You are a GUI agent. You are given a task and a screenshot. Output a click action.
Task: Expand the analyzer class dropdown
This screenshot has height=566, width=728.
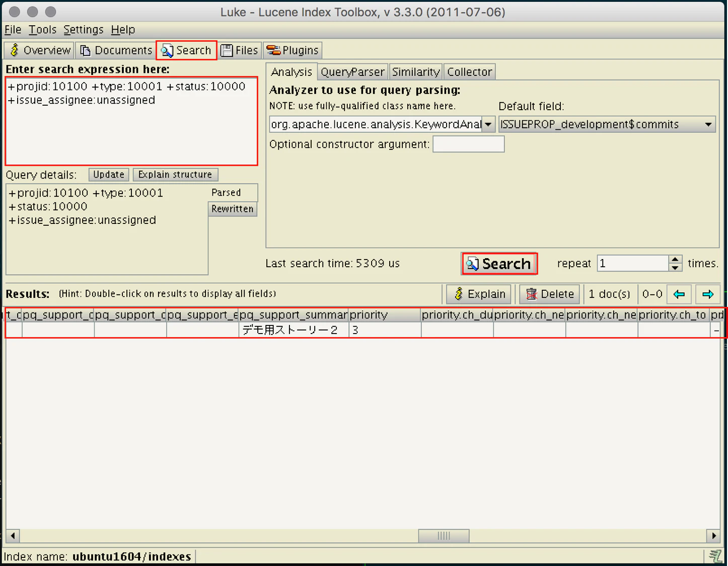(488, 124)
